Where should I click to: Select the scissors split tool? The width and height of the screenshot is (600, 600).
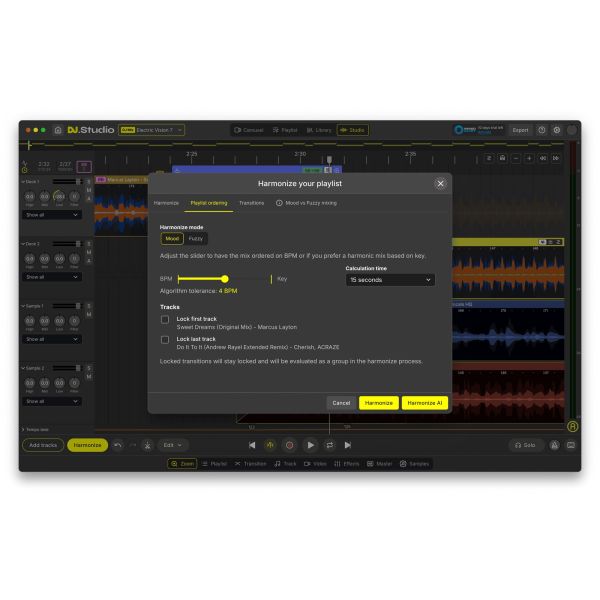(x=147, y=445)
